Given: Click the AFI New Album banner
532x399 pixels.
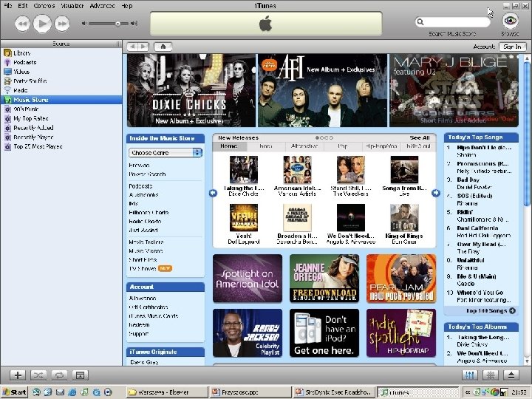Looking at the screenshot, I should coord(322,90).
